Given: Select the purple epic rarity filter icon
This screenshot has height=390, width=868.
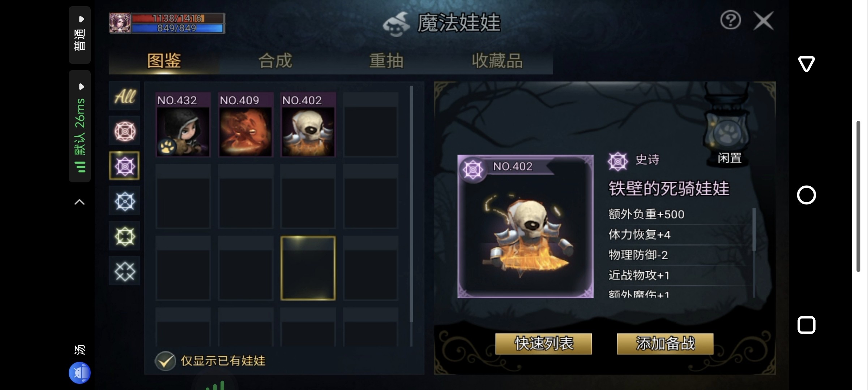Looking at the screenshot, I should 124,166.
